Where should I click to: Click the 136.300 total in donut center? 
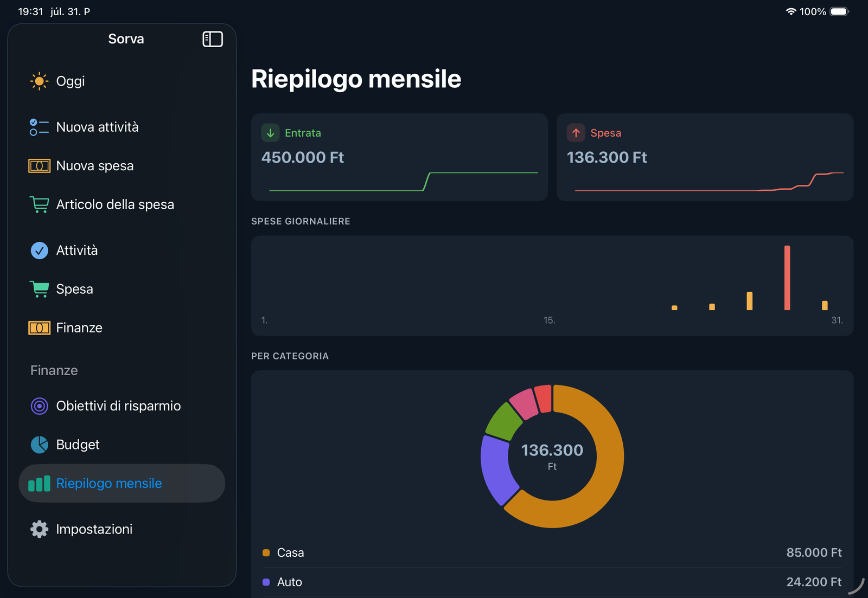click(x=552, y=450)
